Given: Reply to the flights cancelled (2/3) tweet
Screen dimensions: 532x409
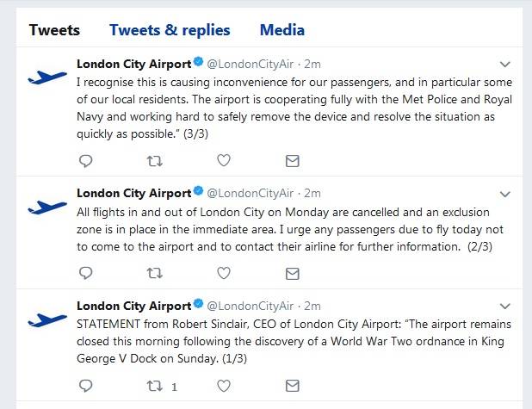Looking at the screenshot, I should click(85, 273).
